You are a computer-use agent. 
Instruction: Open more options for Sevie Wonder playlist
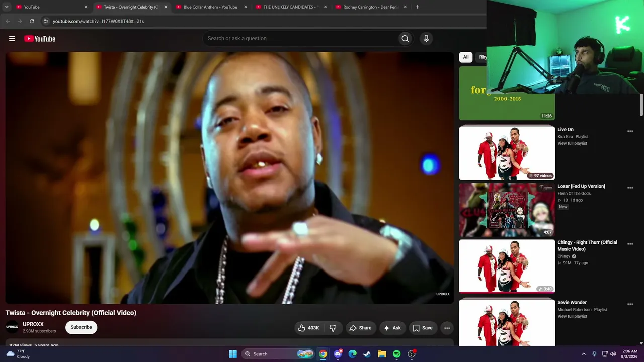tap(630, 304)
